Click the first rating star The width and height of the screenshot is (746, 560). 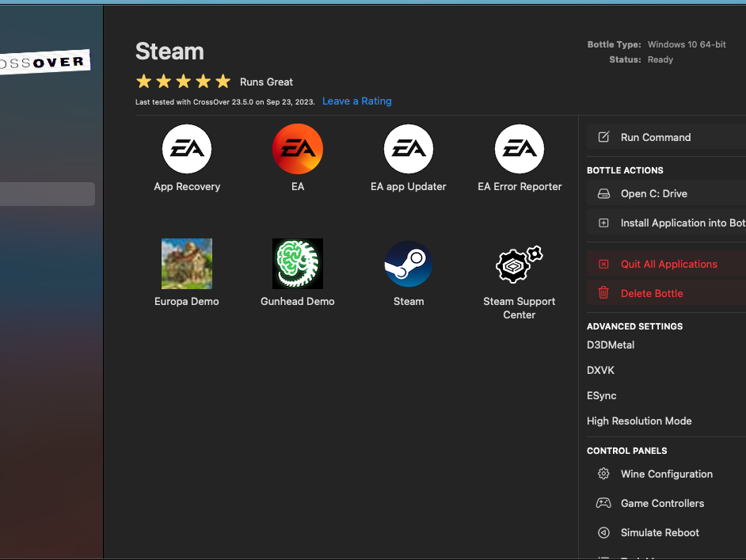[143, 82]
